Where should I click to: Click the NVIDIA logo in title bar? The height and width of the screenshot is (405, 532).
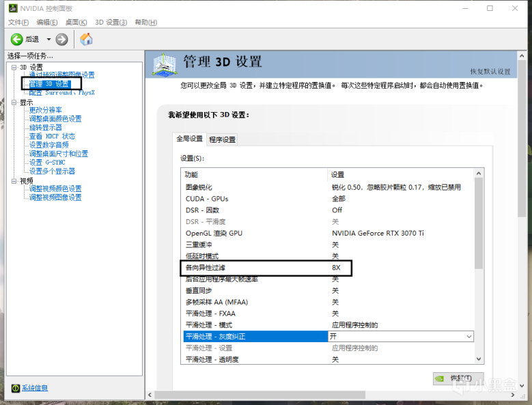click(13, 8)
